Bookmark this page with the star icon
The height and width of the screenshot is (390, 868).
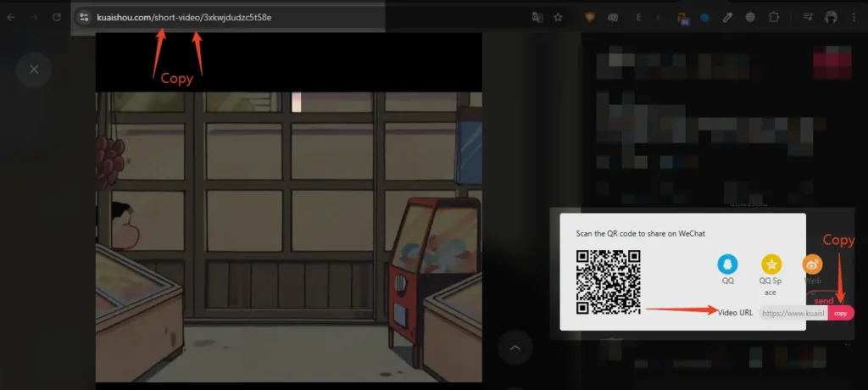pyautogui.click(x=558, y=17)
